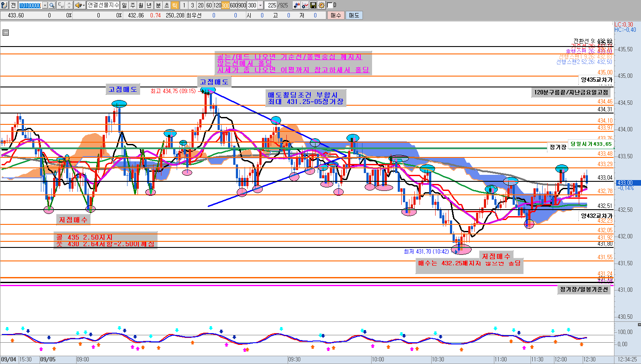This screenshot has width=641, height=364.
Task: Switch to 분 (minute) chart period
Action: tap(158, 5)
